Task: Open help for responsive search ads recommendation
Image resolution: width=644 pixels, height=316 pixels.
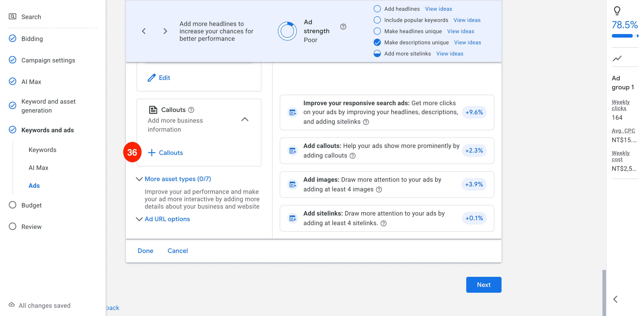Action: tap(366, 122)
